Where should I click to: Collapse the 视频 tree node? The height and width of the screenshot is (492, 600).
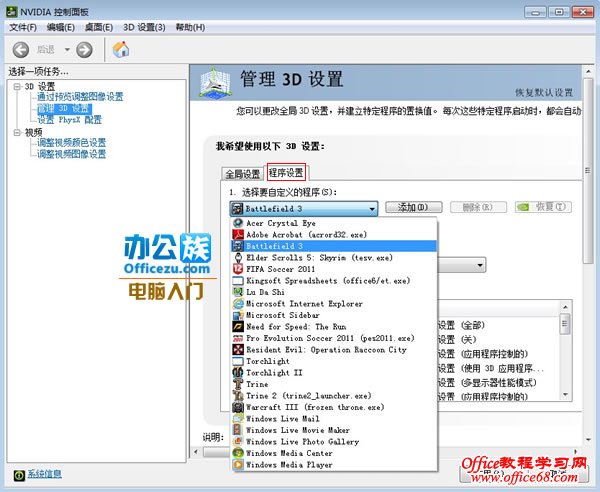tap(17, 132)
